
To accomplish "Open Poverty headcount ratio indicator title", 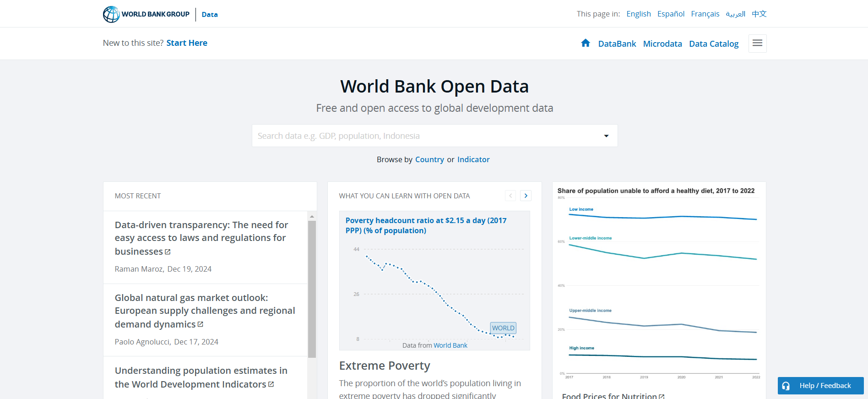I will click(426, 225).
